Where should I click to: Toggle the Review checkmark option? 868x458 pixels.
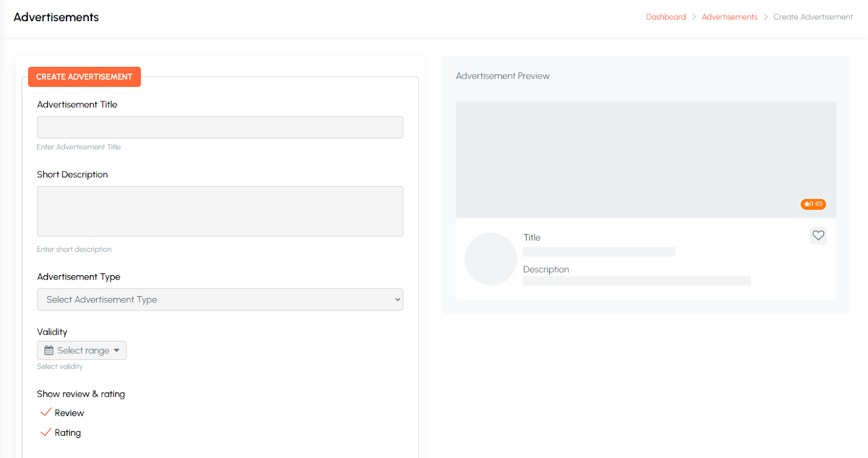pos(47,412)
